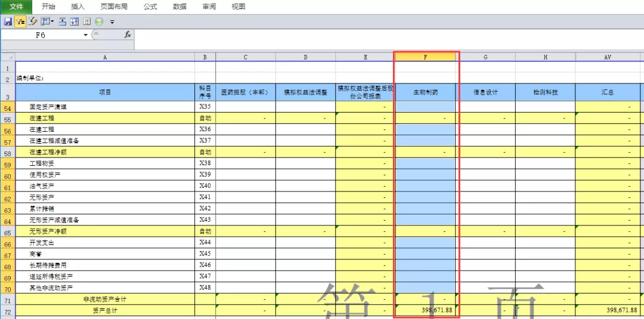Click the 累计摊销 cell
This screenshot has height=319, width=644.
point(105,209)
